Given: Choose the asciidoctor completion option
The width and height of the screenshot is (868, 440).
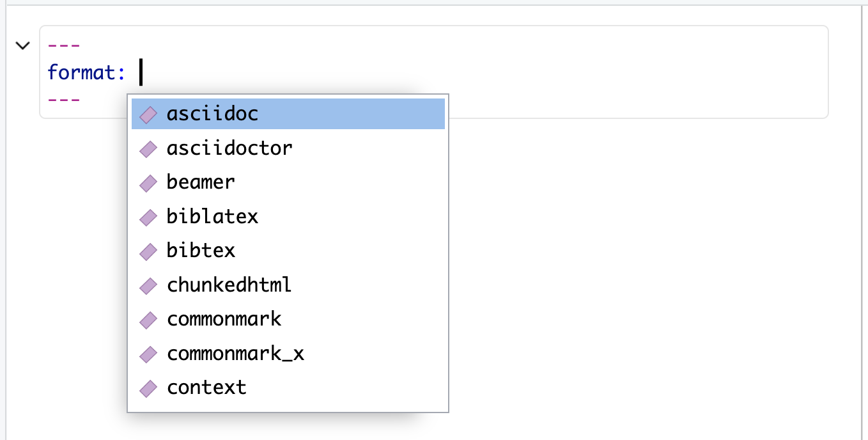Looking at the screenshot, I should [229, 148].
